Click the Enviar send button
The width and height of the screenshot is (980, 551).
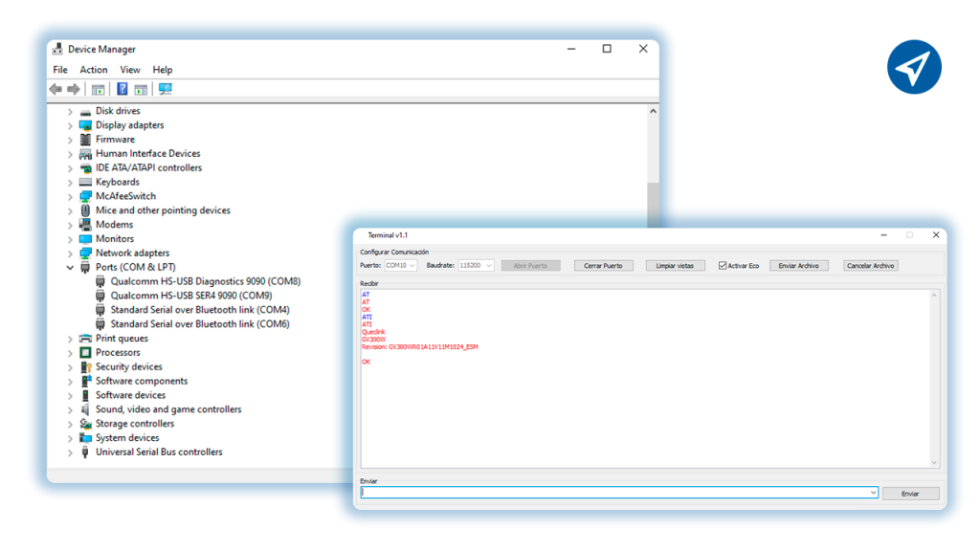[911, 494]
